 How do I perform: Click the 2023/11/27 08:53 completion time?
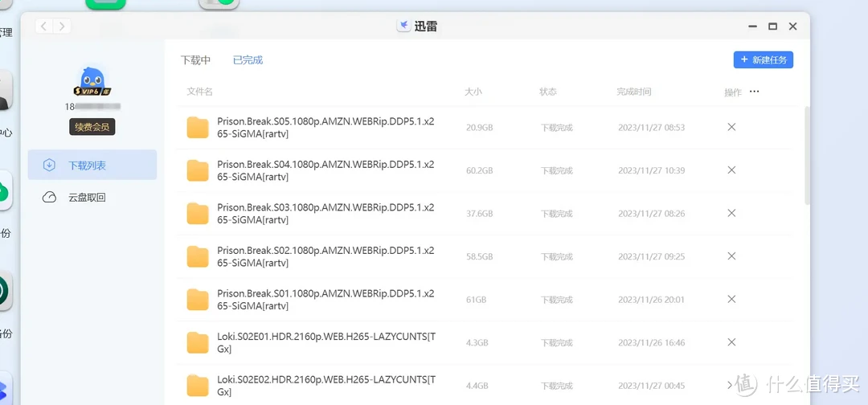(x=652, y=128)
